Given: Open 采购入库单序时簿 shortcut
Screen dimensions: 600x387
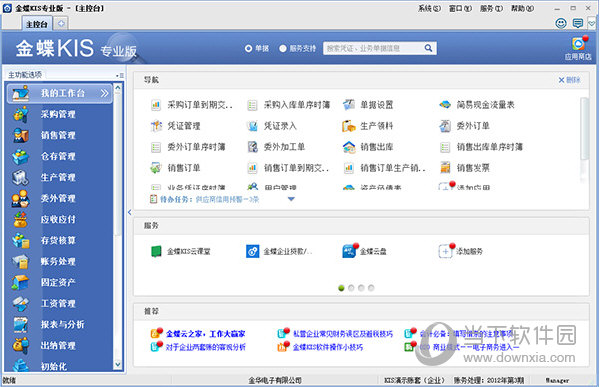Looking at the screenshot, I should point(289,105).
